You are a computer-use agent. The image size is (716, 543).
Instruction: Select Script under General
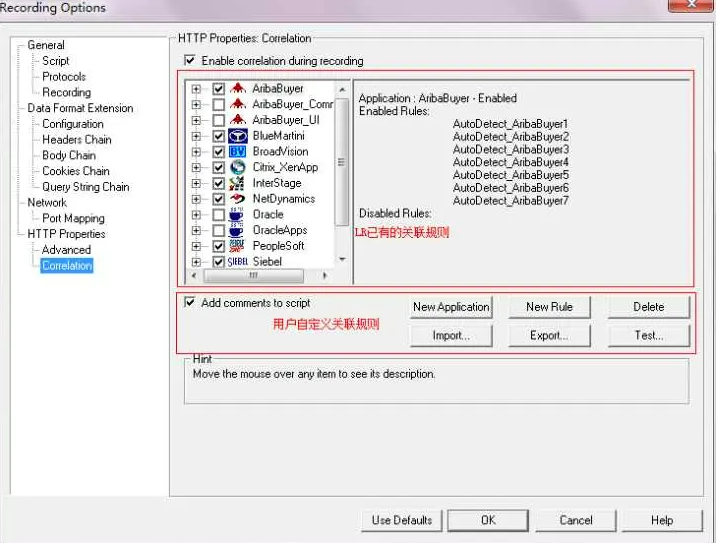click(x=56, y=61)
